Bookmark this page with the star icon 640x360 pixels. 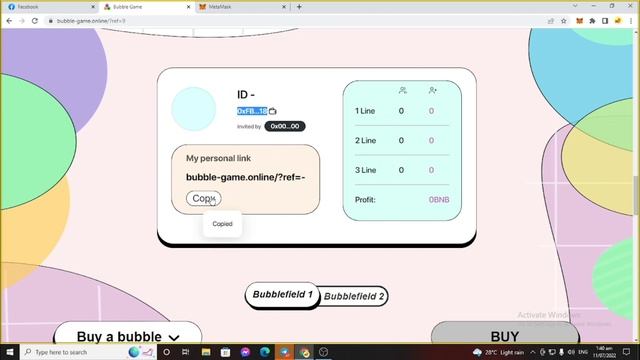pos(564,21)
